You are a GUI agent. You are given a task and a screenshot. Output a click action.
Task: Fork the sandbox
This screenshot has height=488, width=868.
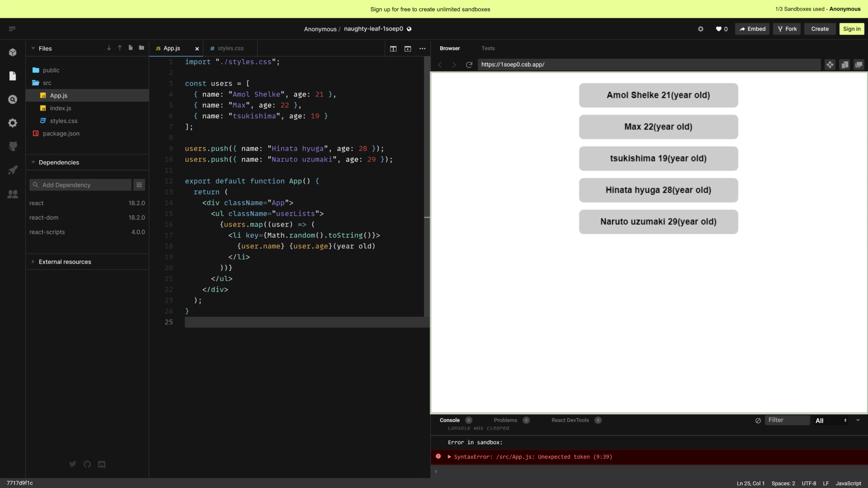(x=787, y=29)
